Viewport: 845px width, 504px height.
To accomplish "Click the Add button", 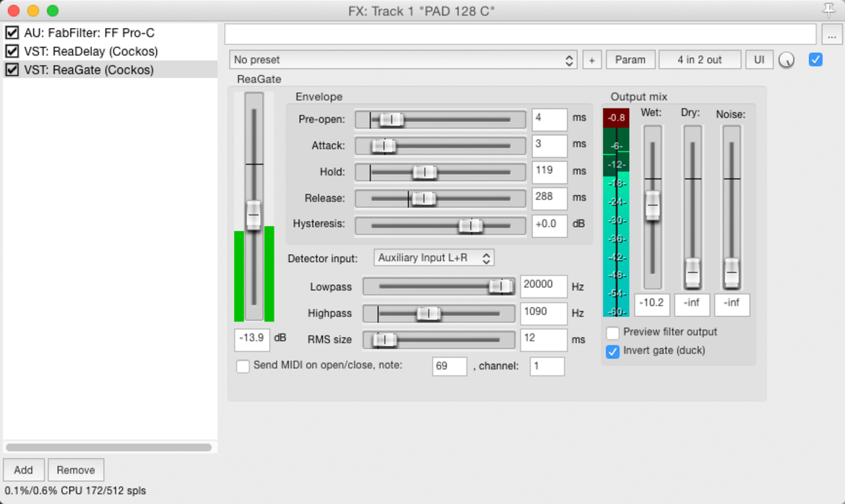I will [x=23, y=470].
